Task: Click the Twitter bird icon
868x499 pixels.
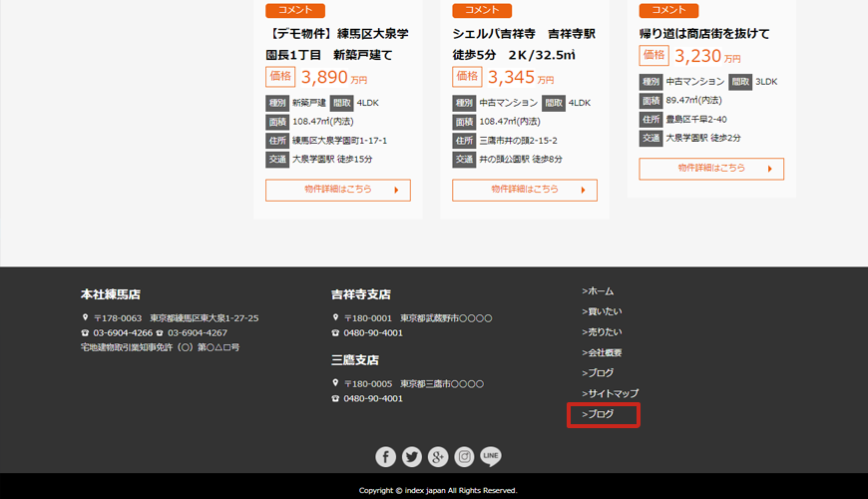Action: click(x=412, y=457)
